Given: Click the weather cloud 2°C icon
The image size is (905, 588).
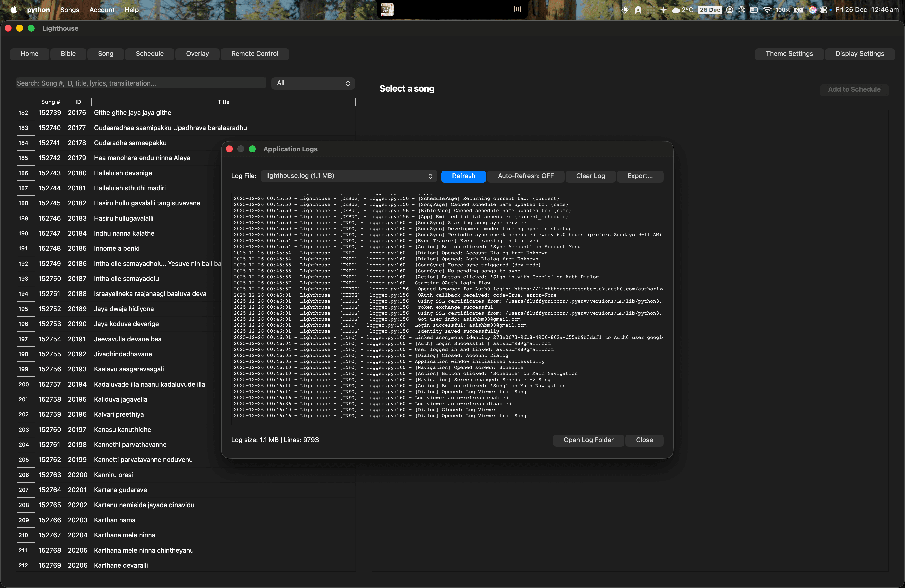Looking at the screenshot, I should [682, 10].
